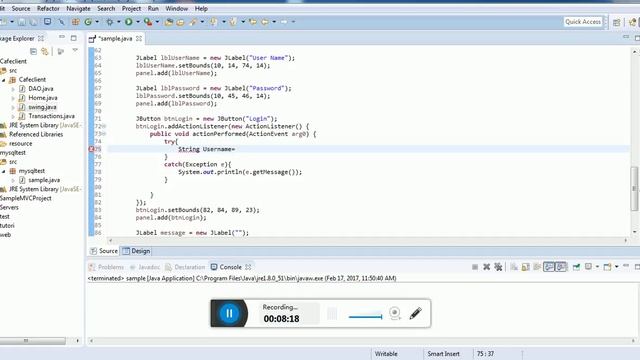Minimize the Package Explorer view
The height and width of the screenshot is (360, 640).
pos(62,38)
